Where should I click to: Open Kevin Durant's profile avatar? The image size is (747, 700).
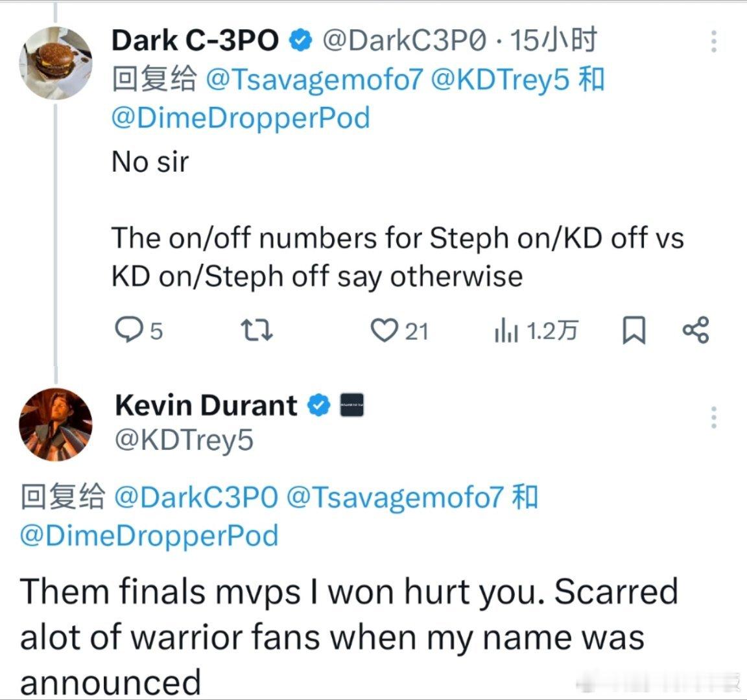(56, 425)
